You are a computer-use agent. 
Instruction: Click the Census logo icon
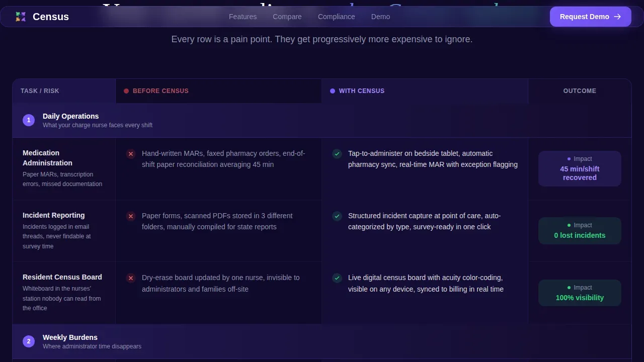click(x=21, y=17)
